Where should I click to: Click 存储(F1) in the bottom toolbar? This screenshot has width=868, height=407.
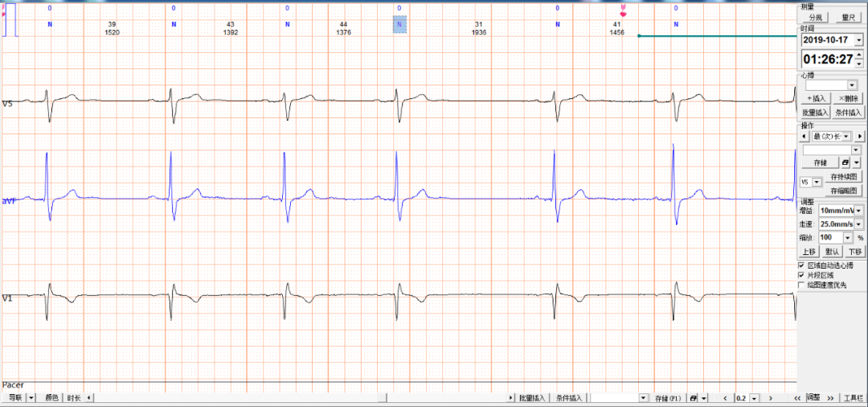[668, 397]
